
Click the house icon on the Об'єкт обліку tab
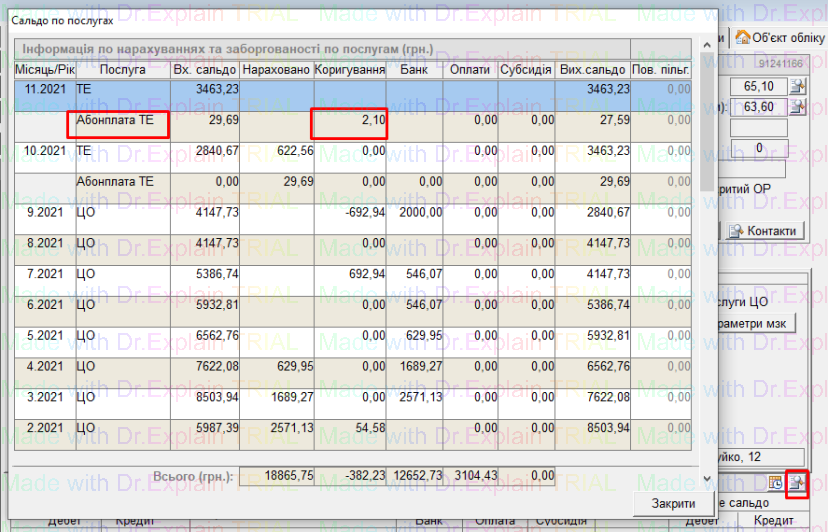coord(743,37)
